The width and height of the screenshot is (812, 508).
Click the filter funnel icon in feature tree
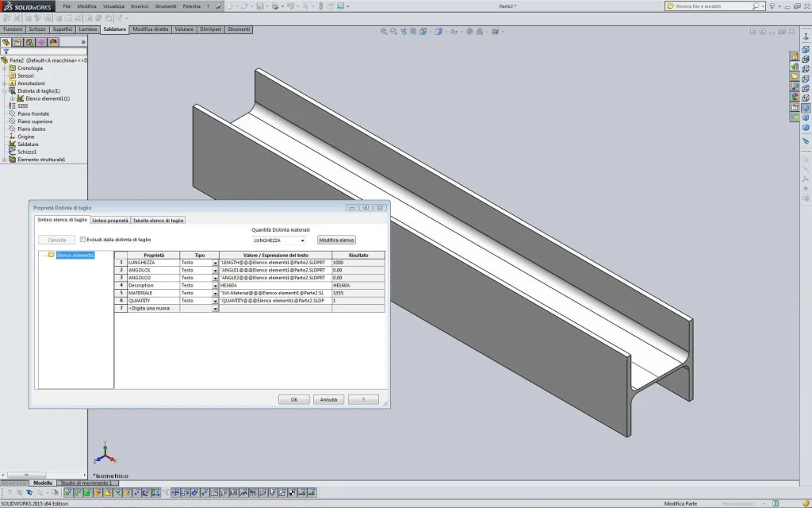tap(6, 52)
